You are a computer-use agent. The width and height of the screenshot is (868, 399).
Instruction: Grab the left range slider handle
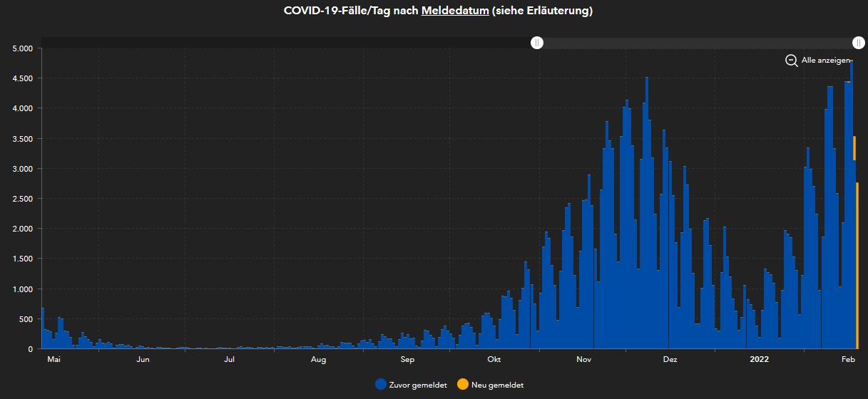click(537, 43)
